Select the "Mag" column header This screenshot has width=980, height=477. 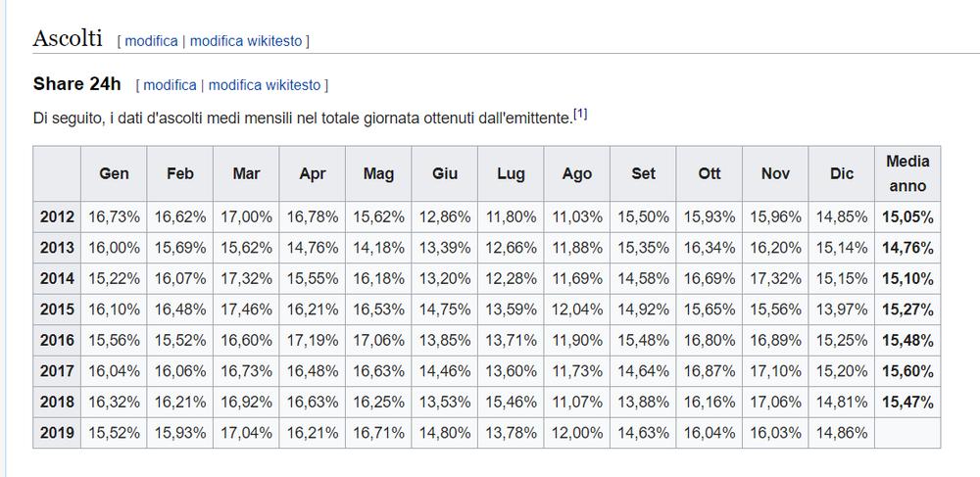[378, 173]
